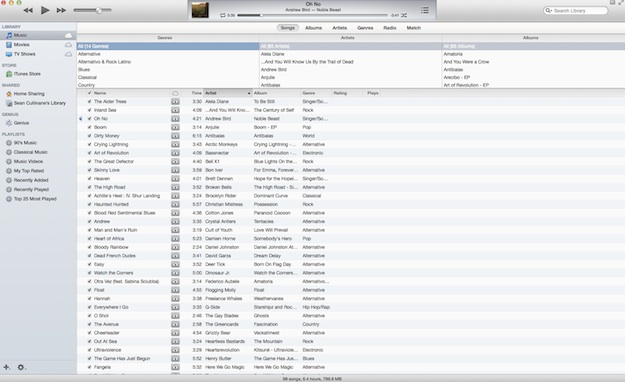Sort by the Genre column header

click(316, 93)
